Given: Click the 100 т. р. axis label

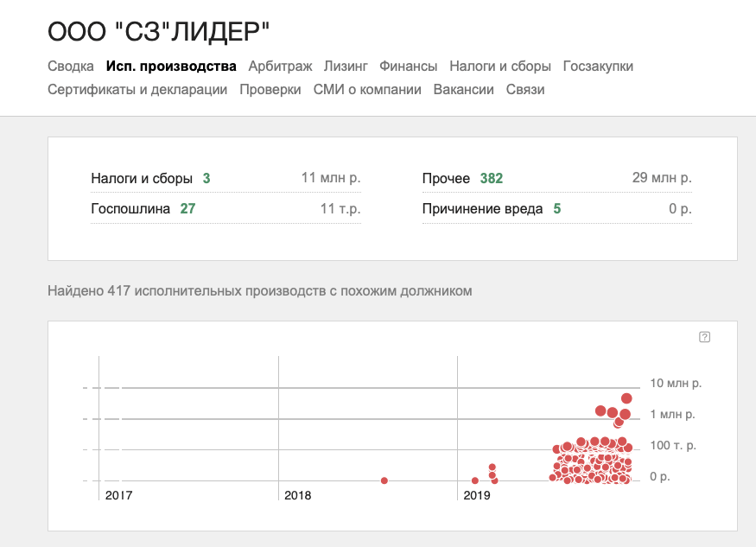Looking at the screenshot, I should tap(672, 445).
